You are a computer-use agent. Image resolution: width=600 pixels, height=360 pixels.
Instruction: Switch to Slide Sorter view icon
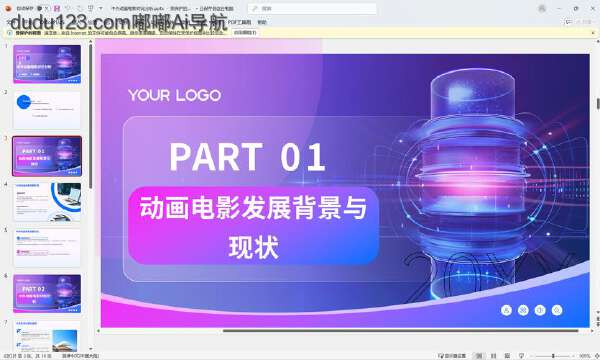pyautogui.click(x=494, y=356)
